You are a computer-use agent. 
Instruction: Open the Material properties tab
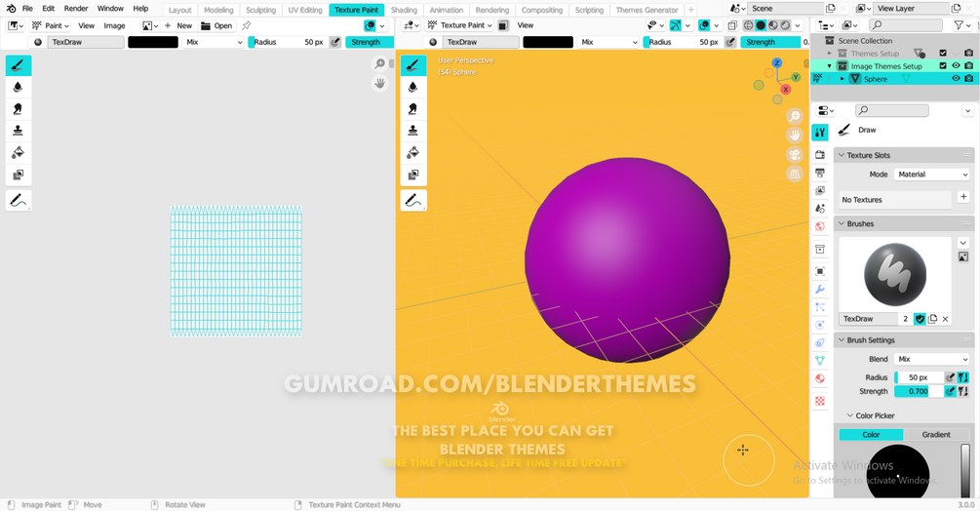pos(820,378)
